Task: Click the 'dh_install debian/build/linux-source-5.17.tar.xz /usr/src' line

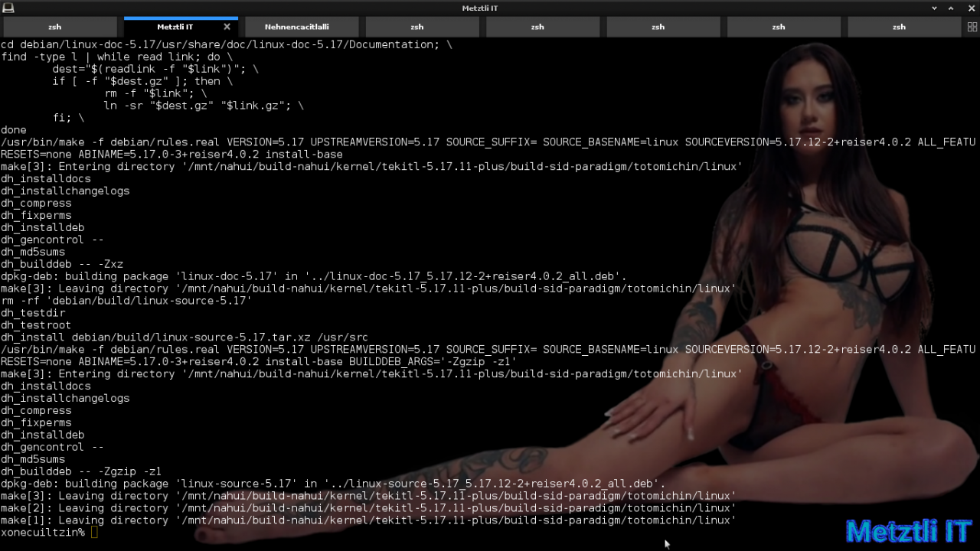Action: pos(185,337)
